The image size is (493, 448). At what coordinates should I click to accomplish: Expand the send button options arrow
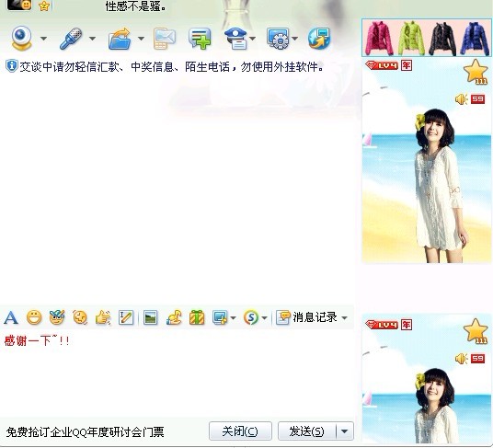[x=345, y=431]
